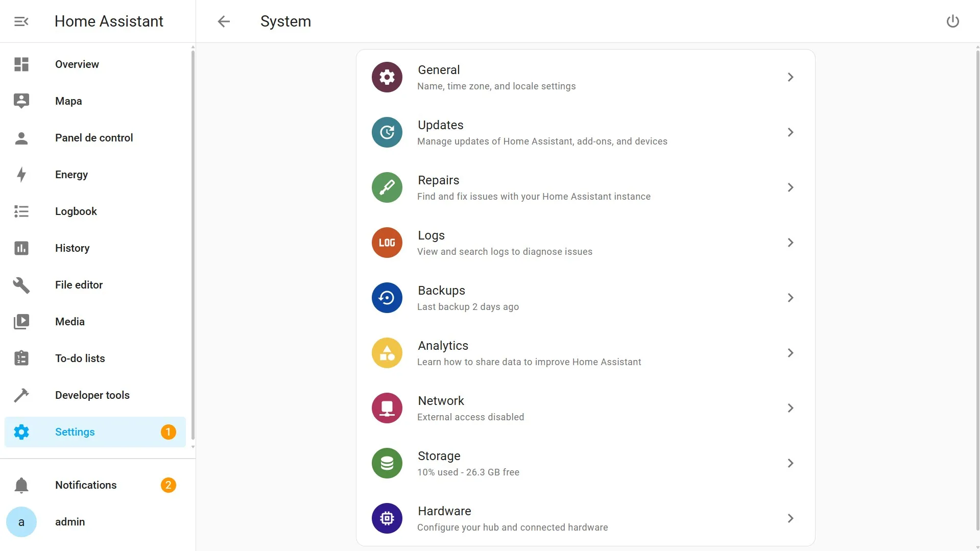Collapse the sidebar with the menu icon
This screenshot has width=980, height=551.
21,21
